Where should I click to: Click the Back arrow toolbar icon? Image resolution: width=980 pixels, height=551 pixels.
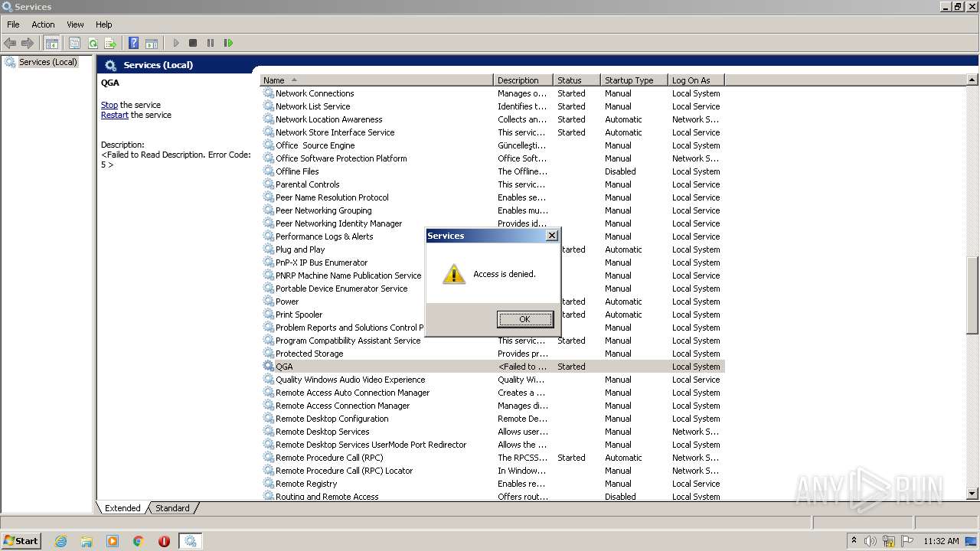[x=10, y=44]
